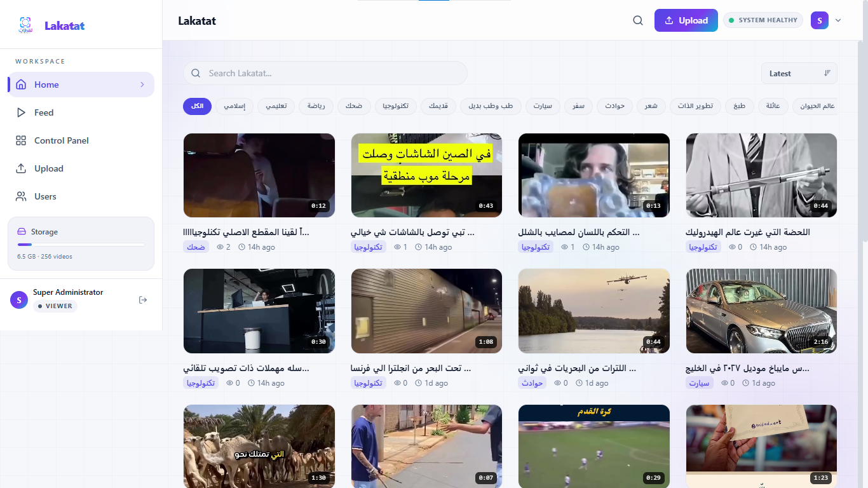Screen dimensions: 868x488
Task: Open the Latest sort dropdown
Action: point(799,73)
